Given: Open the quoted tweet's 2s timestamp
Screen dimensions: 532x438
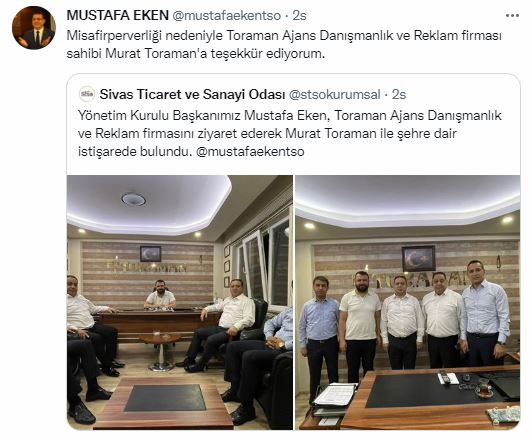Looking at the screenshot, I should 399,94.
